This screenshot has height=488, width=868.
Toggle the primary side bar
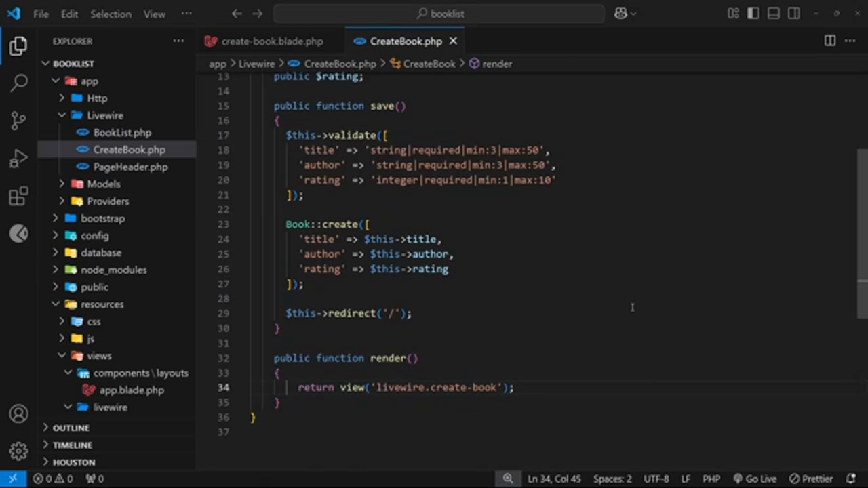pos(753,14)
